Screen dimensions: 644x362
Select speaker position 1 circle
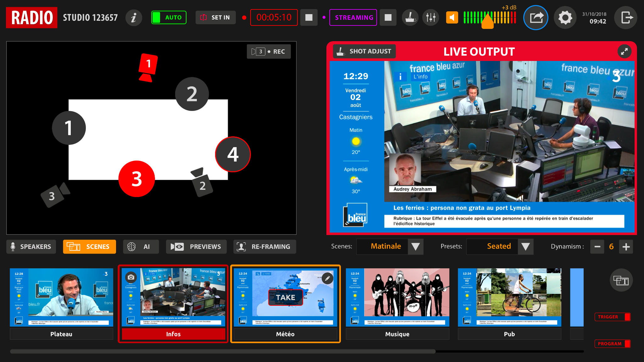tap(69, 128)
